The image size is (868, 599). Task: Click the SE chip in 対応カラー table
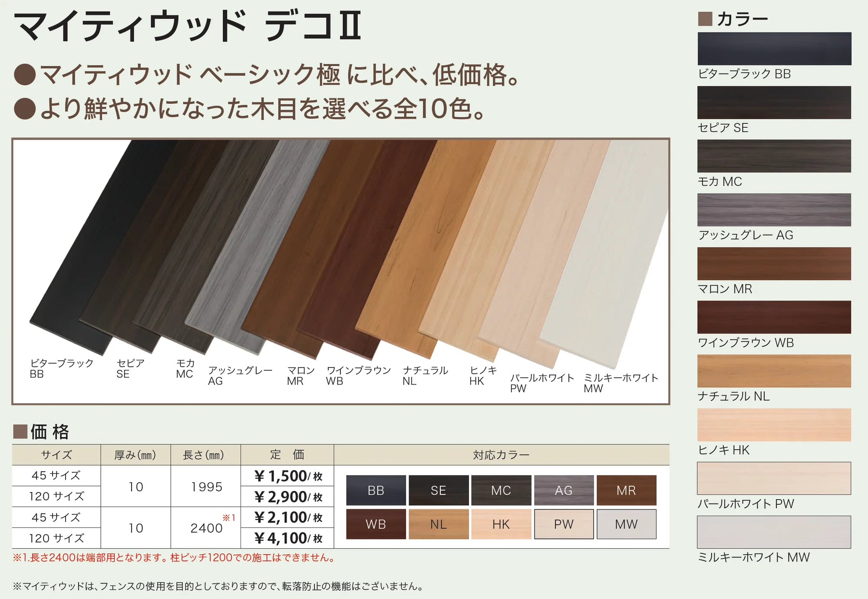(x=439, y=490)
